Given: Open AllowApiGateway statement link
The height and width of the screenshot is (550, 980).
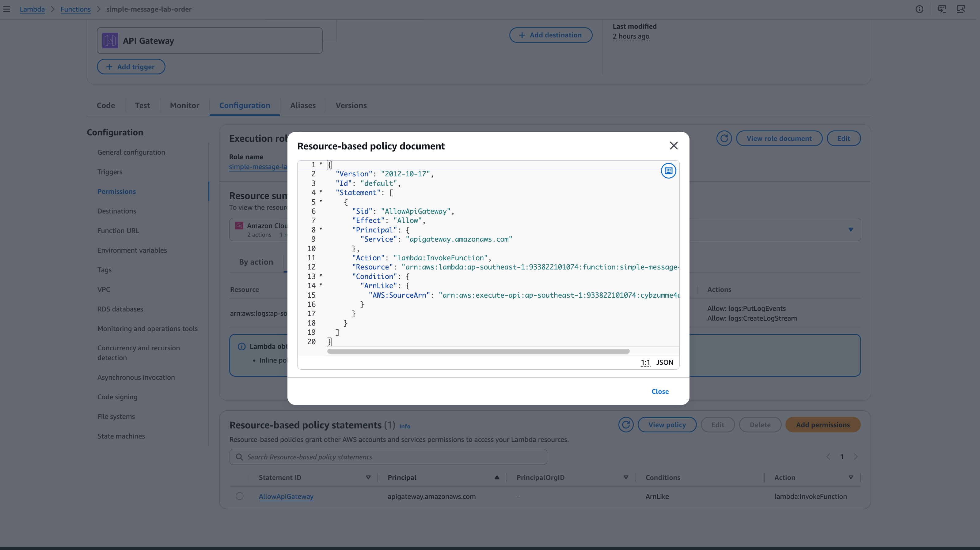Looking at the screenshot, I should [x=286, y=496].
